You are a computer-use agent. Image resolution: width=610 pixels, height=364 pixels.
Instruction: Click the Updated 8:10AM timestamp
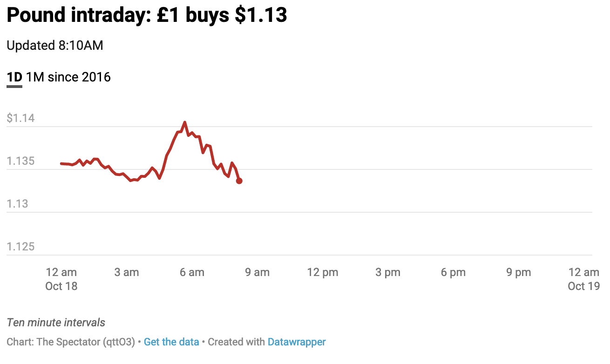coord(55,46)
